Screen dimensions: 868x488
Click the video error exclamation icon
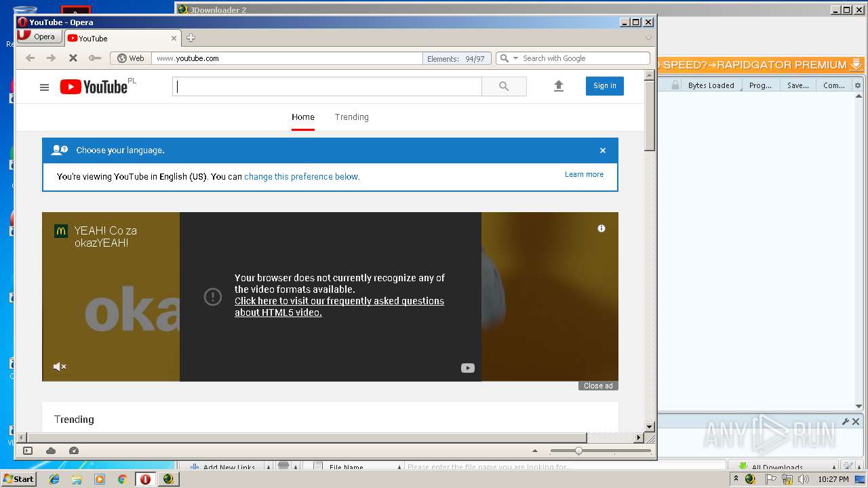click(x=213, y=296)
